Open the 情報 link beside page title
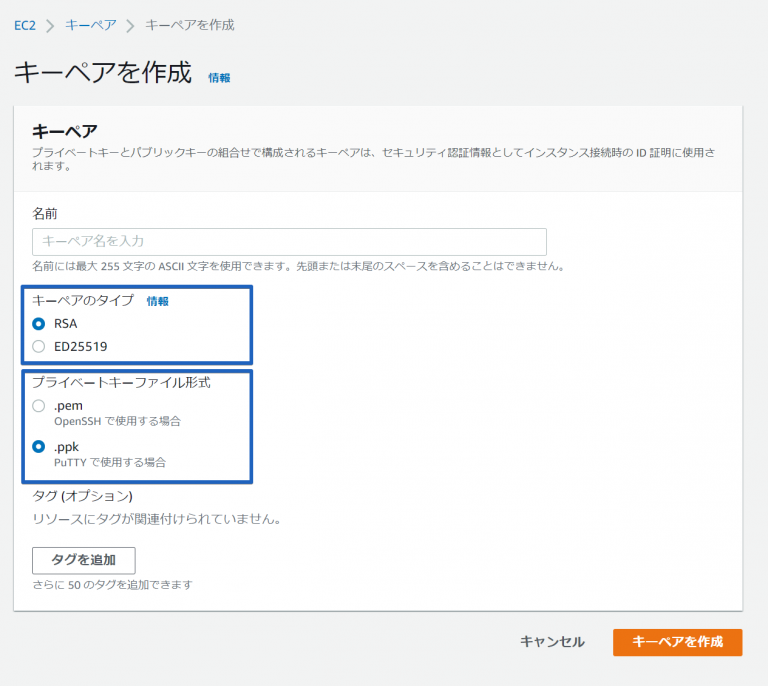Screen dimensions: 768x686 point(219,77)
